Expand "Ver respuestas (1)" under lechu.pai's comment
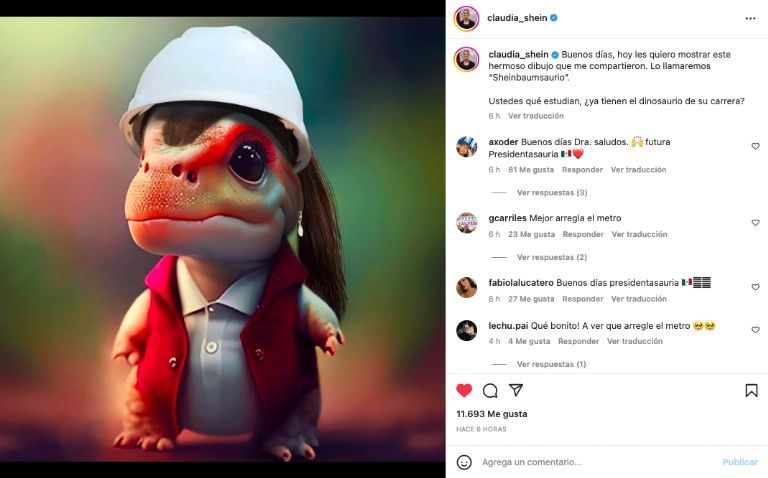This screenshot has width=768, height=478. click(x=551, y=365)
